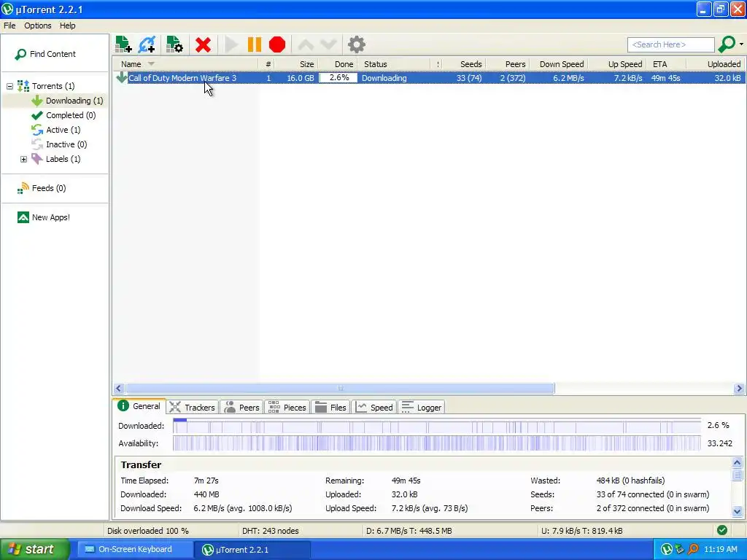Select the Downloading (1) category
The height and width of the screenshot is (560, 747).
[67, 101]
